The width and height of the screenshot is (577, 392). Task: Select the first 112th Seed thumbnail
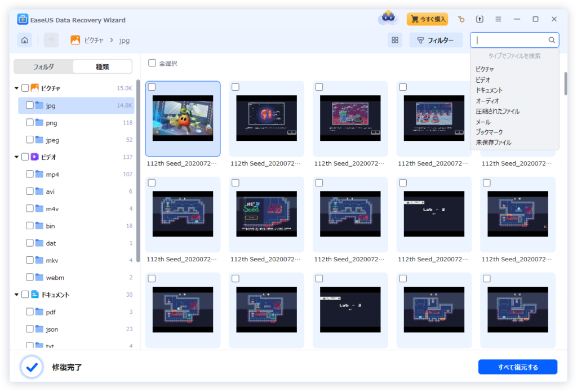183,119
